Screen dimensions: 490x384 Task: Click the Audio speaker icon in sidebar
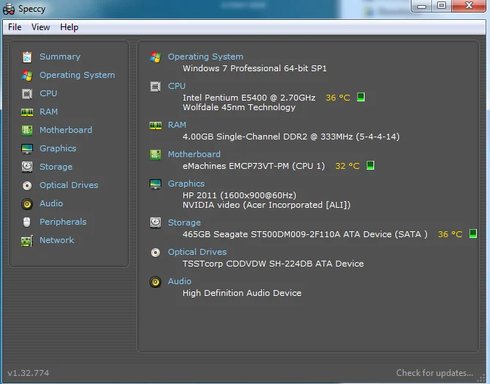pos(27,204)
